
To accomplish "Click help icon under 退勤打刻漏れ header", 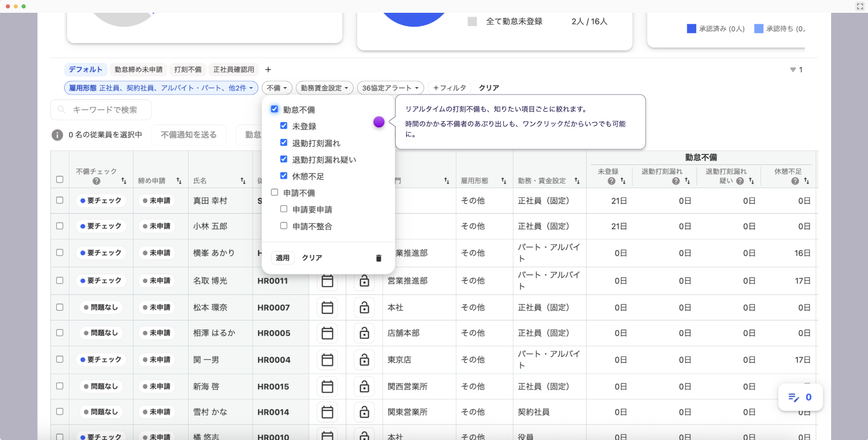I will [x=676, y=181].
